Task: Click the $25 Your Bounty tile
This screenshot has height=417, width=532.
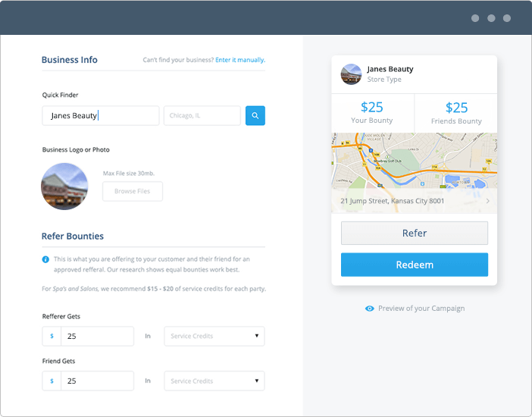Action: pos(373,112)
